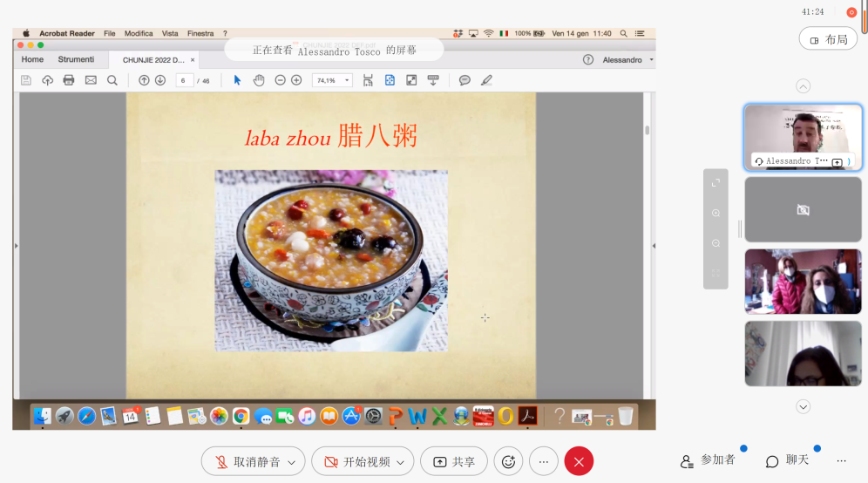Select the two masked women video thumbnail
The width and height of the screenshot is (868, 483).
[x=804, y=282]
